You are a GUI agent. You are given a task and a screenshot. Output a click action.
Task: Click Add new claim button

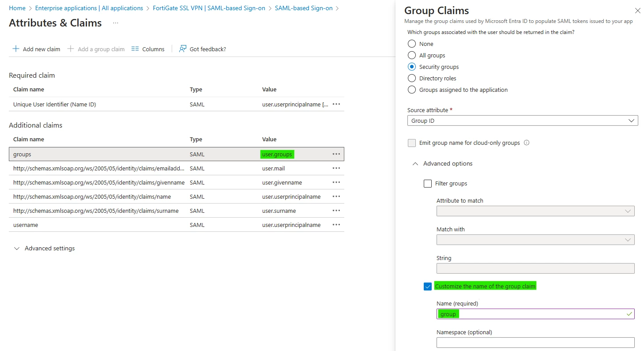pyautogui.click(x=36, y=49)
